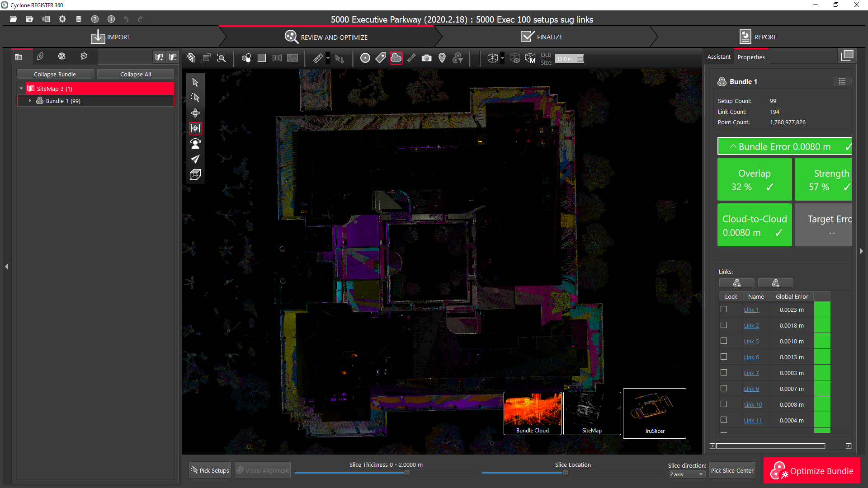Viewport: 868px width, 488px height.
Task: Click the location pin marker icon
Action: [442, 58]
